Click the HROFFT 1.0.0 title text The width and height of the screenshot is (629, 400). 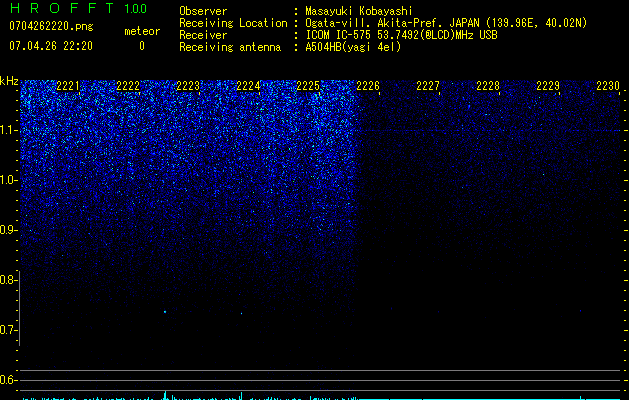78,8
